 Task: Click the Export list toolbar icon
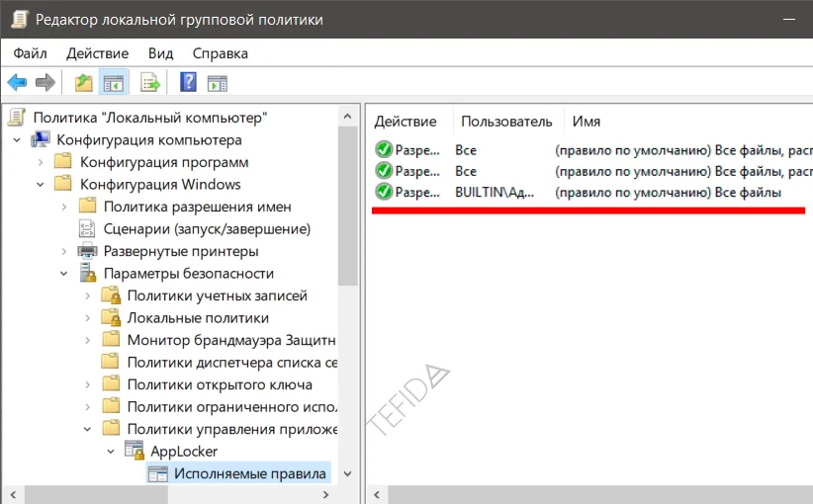pos(150,83)
